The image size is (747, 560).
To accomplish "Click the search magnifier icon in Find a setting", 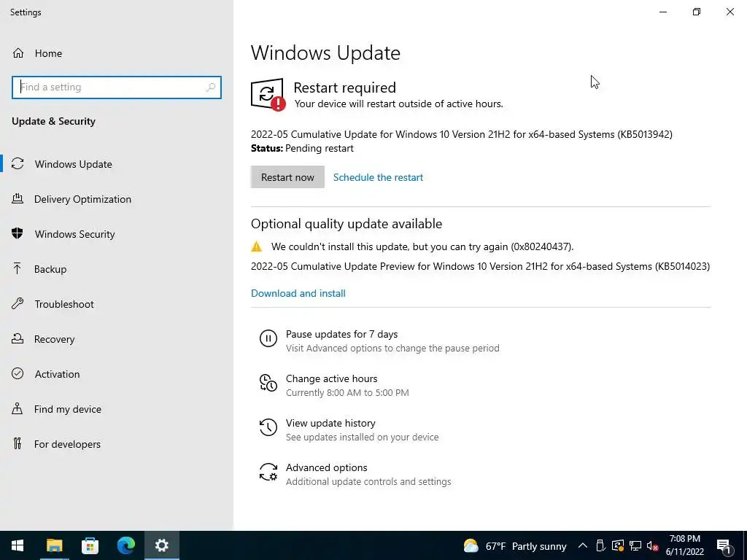I will (211, 87).
